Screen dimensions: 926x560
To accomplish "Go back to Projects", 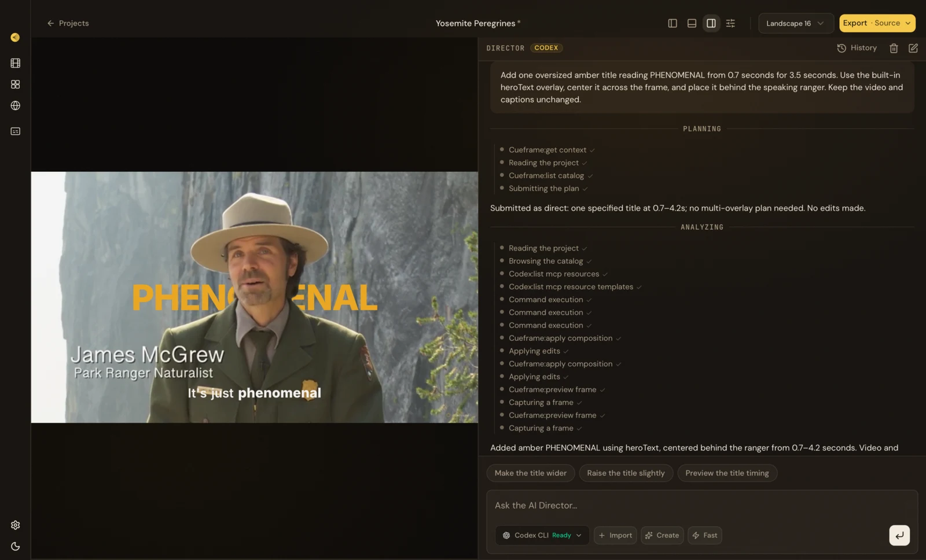I will click(x=68, y=23).
